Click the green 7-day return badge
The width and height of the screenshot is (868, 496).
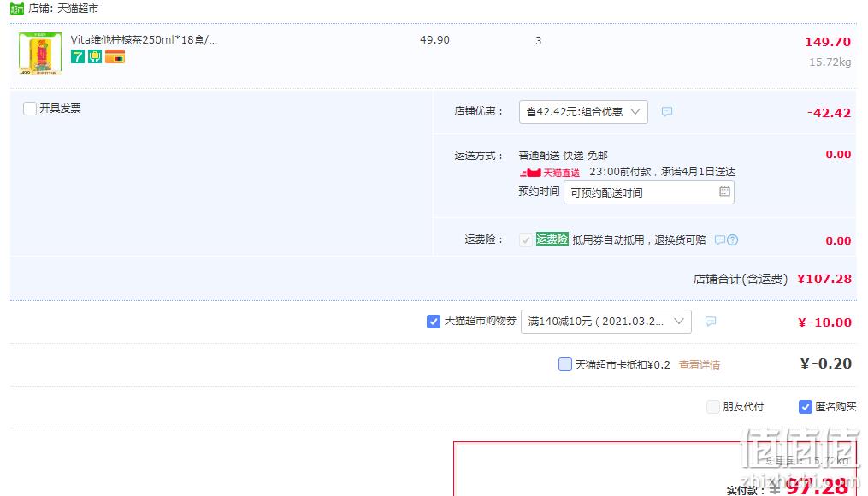pyautogui.click(x=78, y=56)
